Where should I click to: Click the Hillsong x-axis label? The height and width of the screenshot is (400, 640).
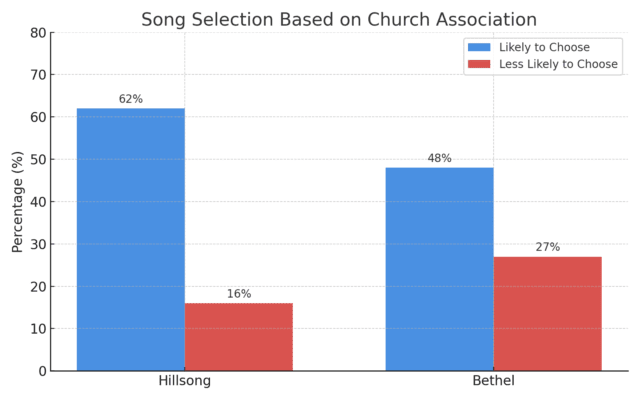(x=185, y=382)
